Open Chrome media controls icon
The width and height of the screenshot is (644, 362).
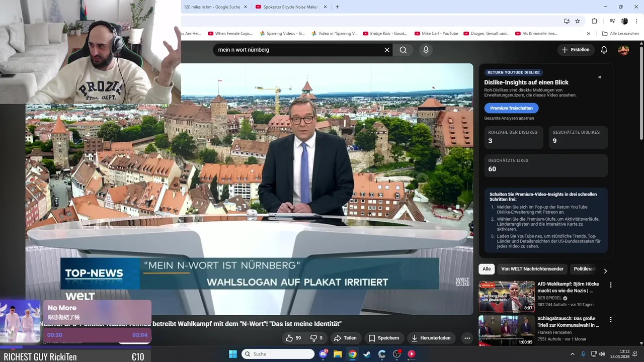(x=612, y=21)
